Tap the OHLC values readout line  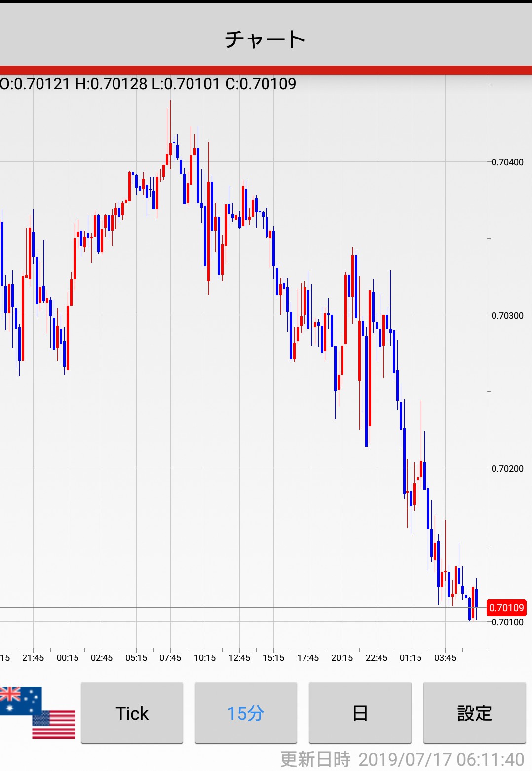[148, 84]
